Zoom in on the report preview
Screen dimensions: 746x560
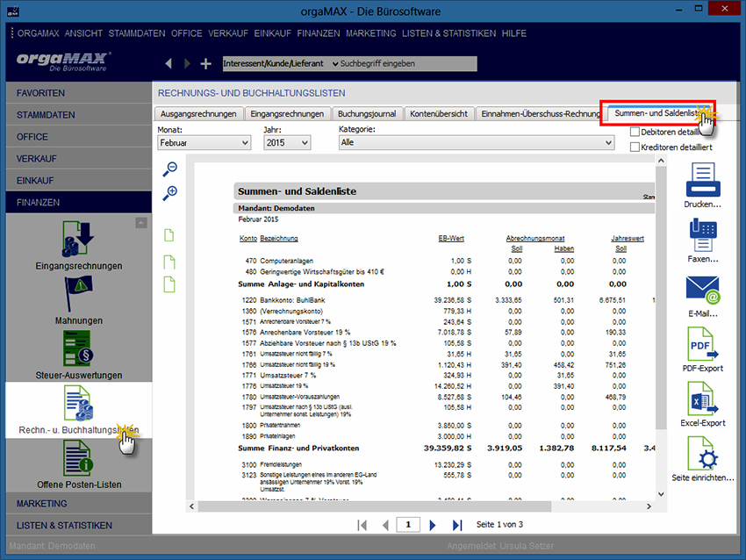(x=170, y=193)
